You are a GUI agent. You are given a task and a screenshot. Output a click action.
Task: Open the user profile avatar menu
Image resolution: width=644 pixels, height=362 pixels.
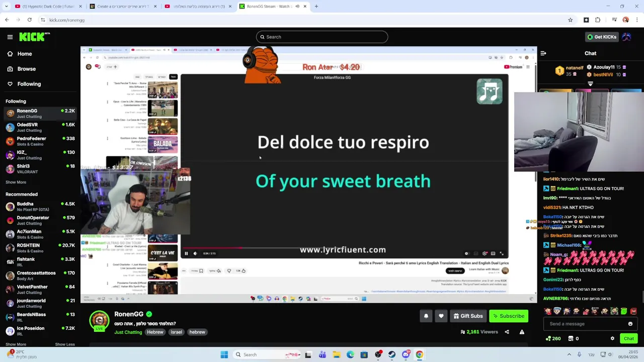pyautogui.click(x=626, y=37)
